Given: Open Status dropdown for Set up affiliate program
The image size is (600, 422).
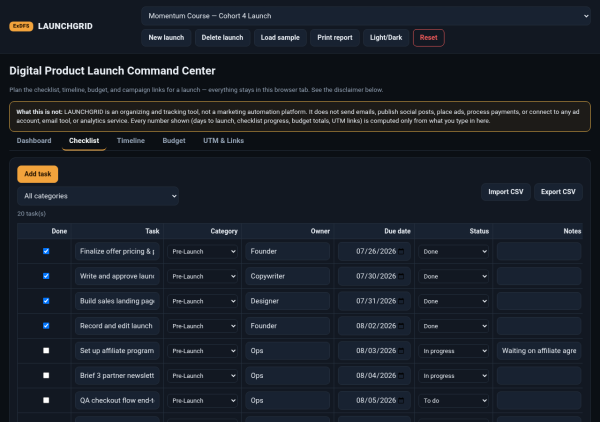Looking at the screenshot, I should coord(453,351).
